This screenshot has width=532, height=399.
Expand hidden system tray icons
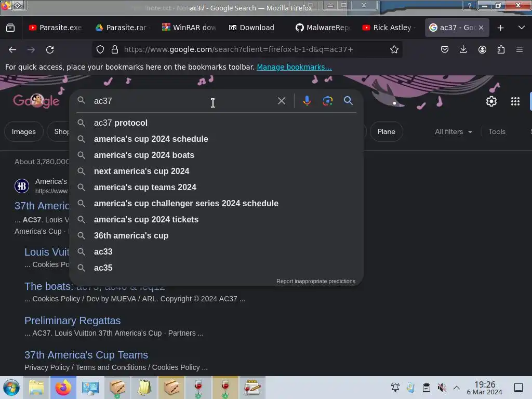457,388
